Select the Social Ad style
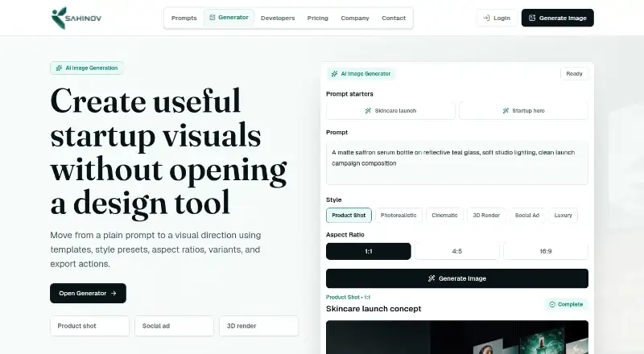 pyautogui.click(x=527, y=215)
